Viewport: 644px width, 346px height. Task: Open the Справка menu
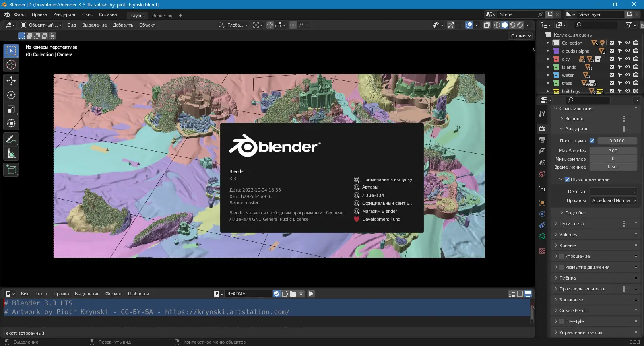coord(108,14)
